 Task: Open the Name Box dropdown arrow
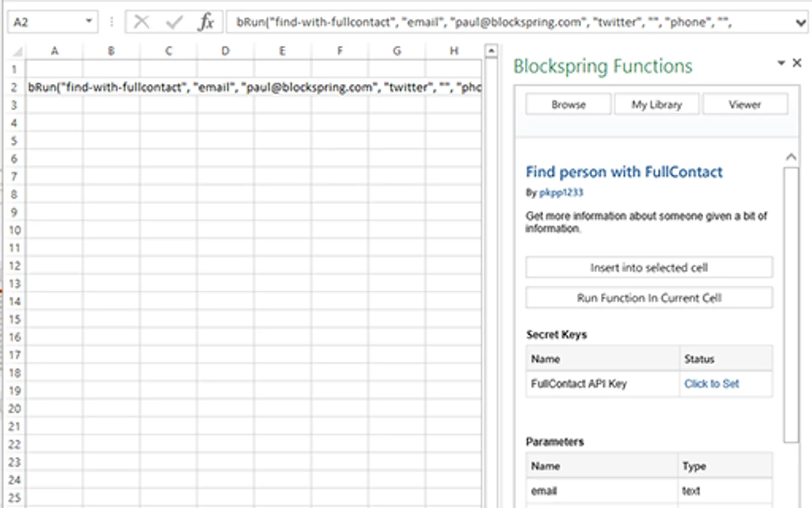(x=89, y=21)
